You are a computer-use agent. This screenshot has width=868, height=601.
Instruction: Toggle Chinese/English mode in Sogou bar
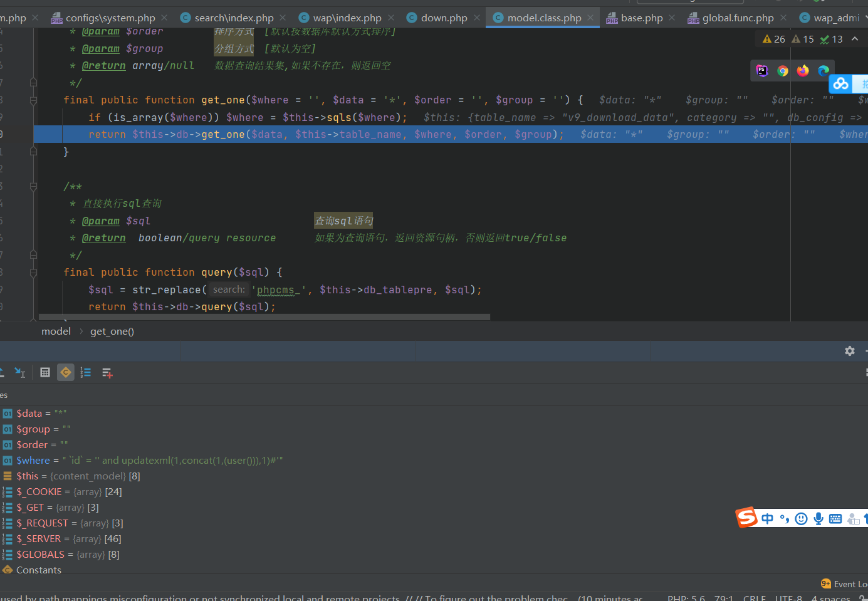click(x=768, y=518)
